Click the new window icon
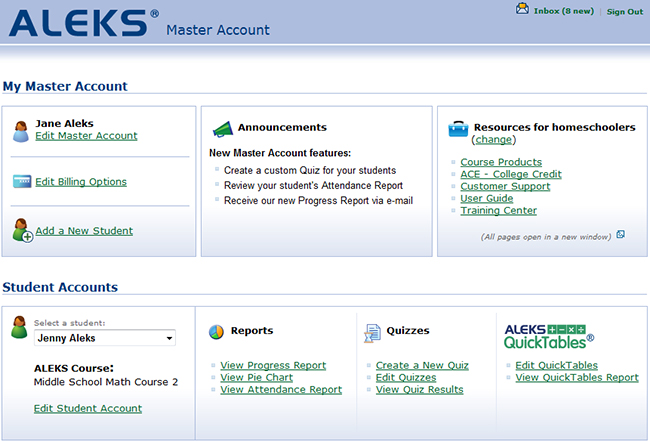Screen dimensions: 650x442 [x=621, y=234]
